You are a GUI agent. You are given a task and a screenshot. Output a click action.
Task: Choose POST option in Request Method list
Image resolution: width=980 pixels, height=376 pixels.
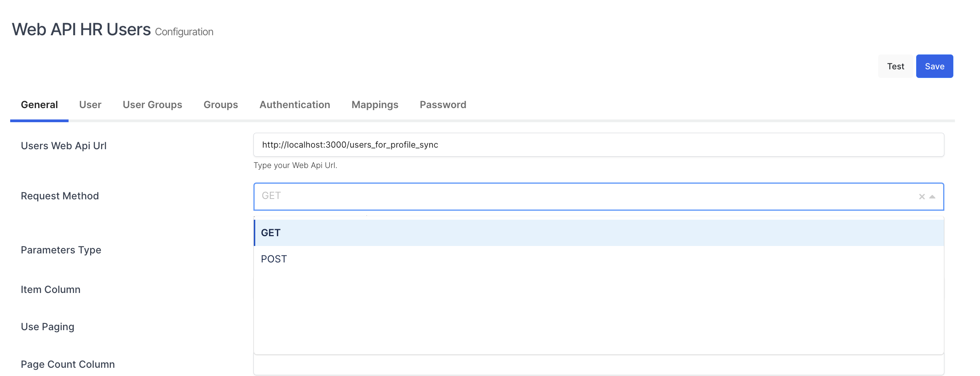coord(274,259)
